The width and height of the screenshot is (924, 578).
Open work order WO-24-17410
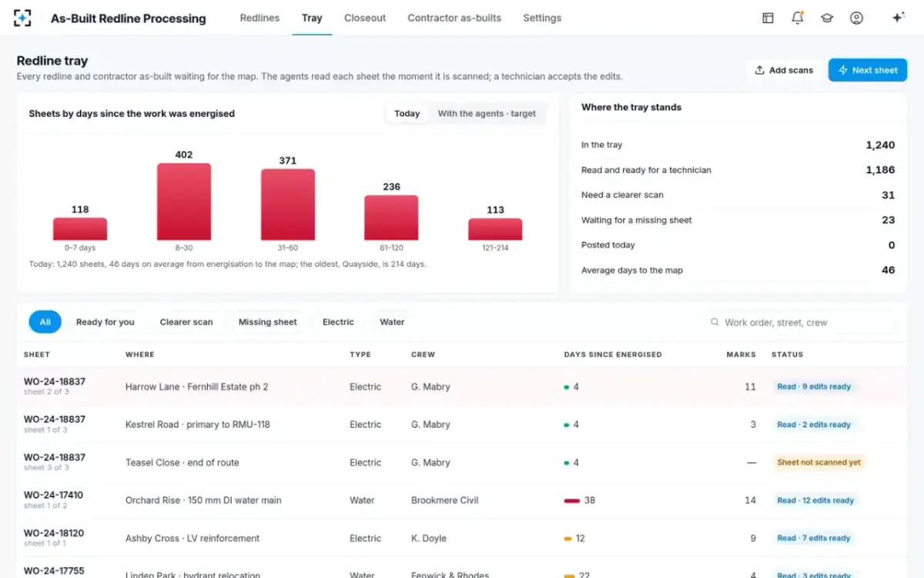click(54, 495)
